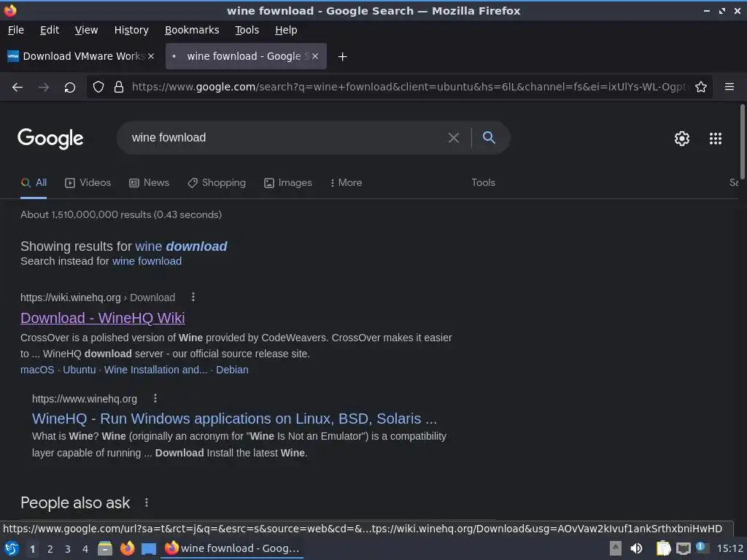Open the Tools menu in menu bar

click(x=247, y=30)
